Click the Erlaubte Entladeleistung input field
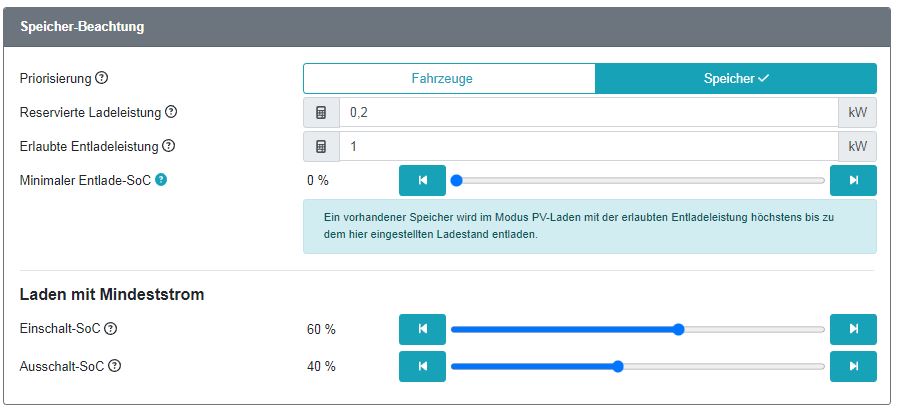Image resolution: width=898 pixels, height=411 pixels. [x=588, y=147]
